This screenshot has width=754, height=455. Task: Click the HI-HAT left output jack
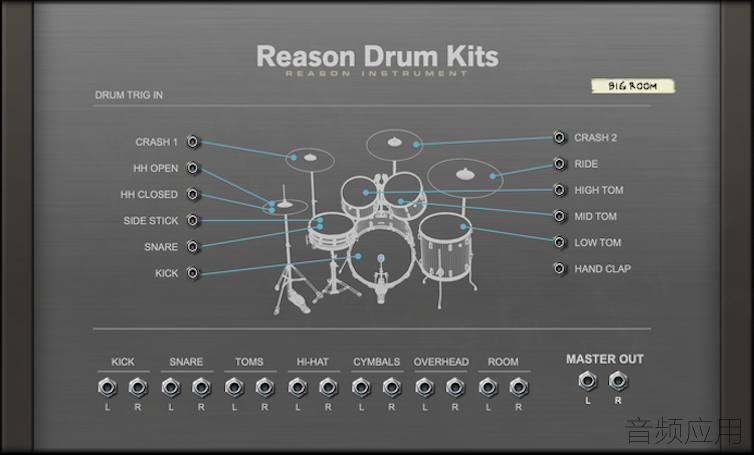[298, 387]
